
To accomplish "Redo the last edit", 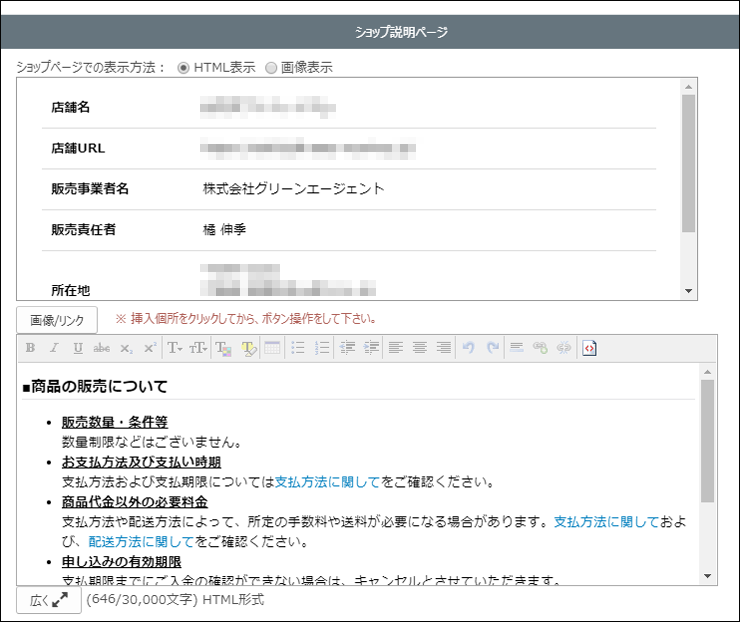I will click(x=493, y=348).
